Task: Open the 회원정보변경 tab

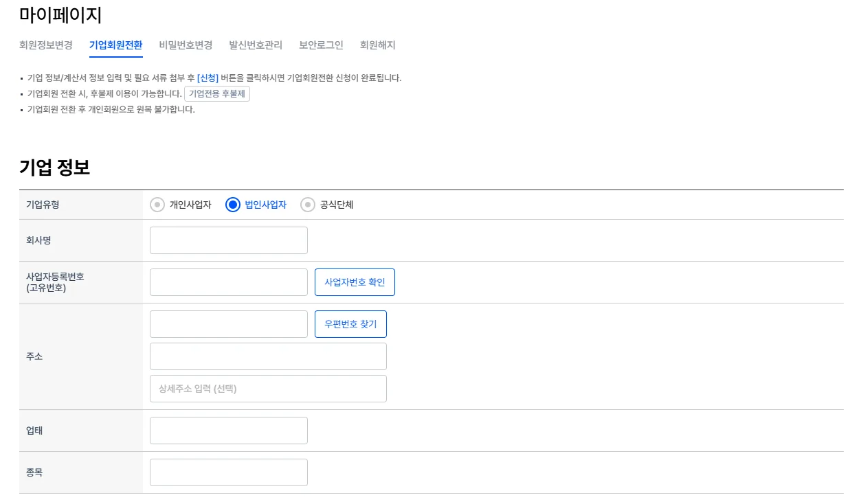Action: pyautogui.click(x=46, y=45)
